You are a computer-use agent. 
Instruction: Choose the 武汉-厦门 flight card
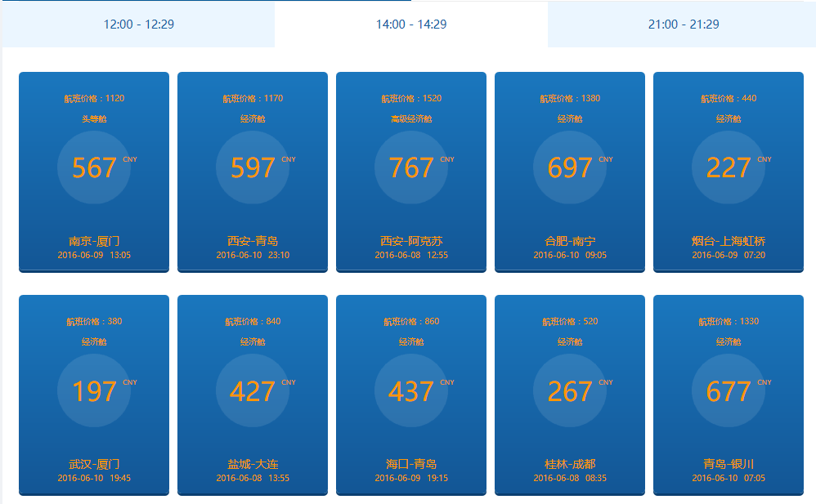[x=94, y=395]
